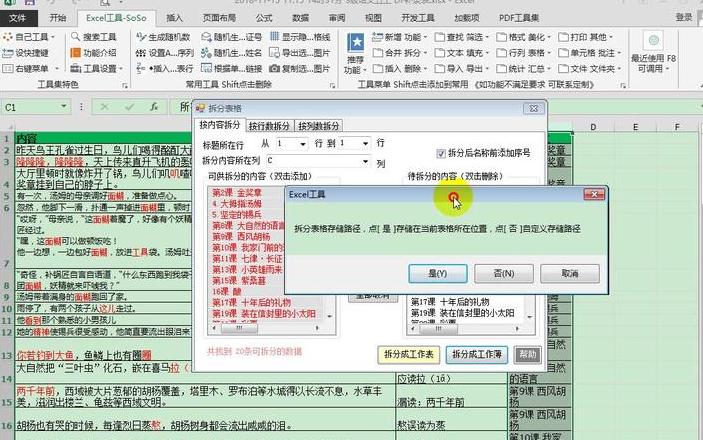The width and height of the screenshot is (703, 440).
Task: Select 第2课 金奖章 in available list
Action: pos(237,193)
